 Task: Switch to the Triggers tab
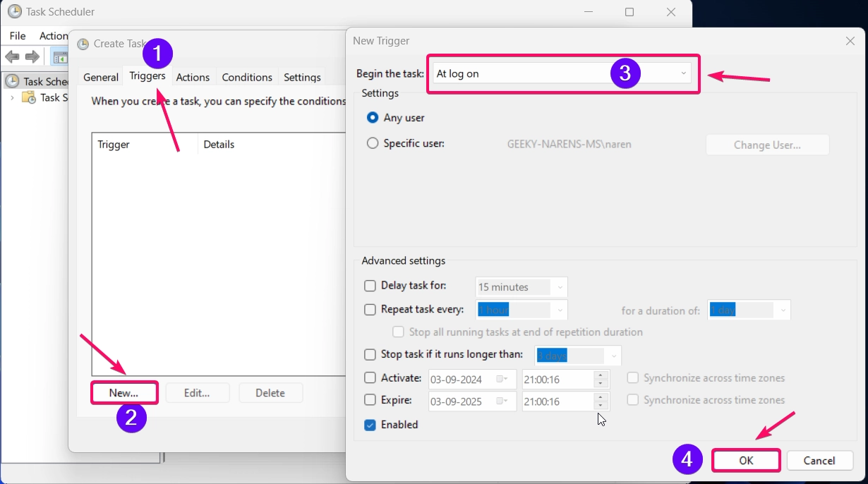[147, 75]
